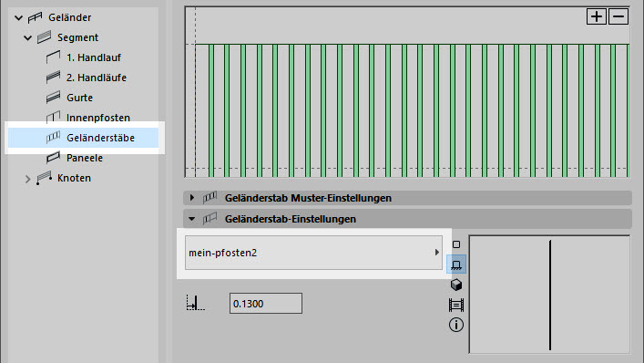Expand the Knoten tree node
Viewport: 644px width, 363px height.
[27, 179]
